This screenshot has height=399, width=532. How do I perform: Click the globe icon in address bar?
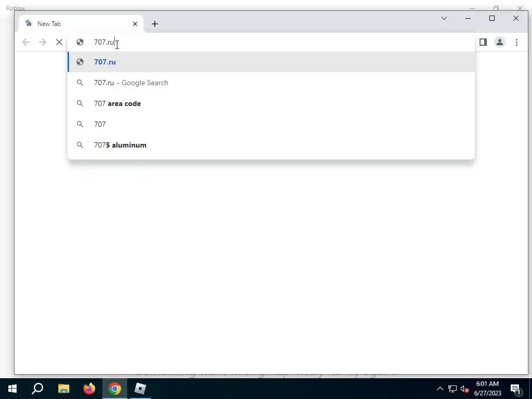[x=80, y=42]
